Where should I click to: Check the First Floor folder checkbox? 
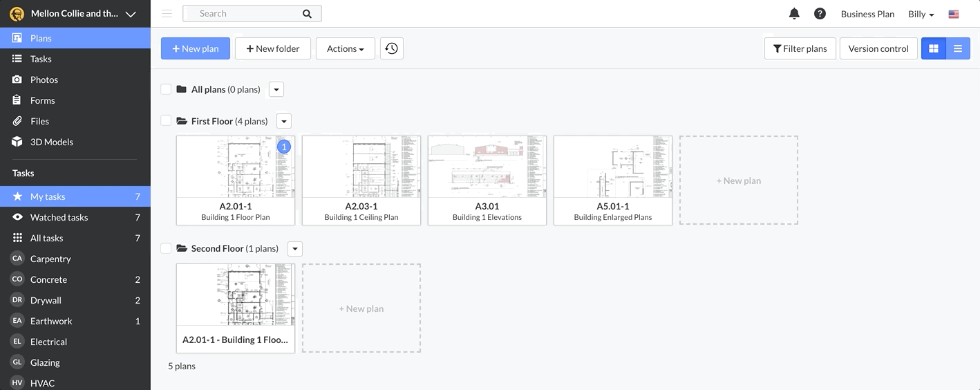166,120
